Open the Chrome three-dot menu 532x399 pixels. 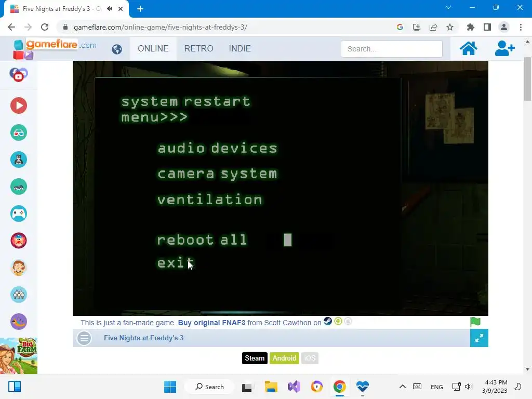click(521, 27)
